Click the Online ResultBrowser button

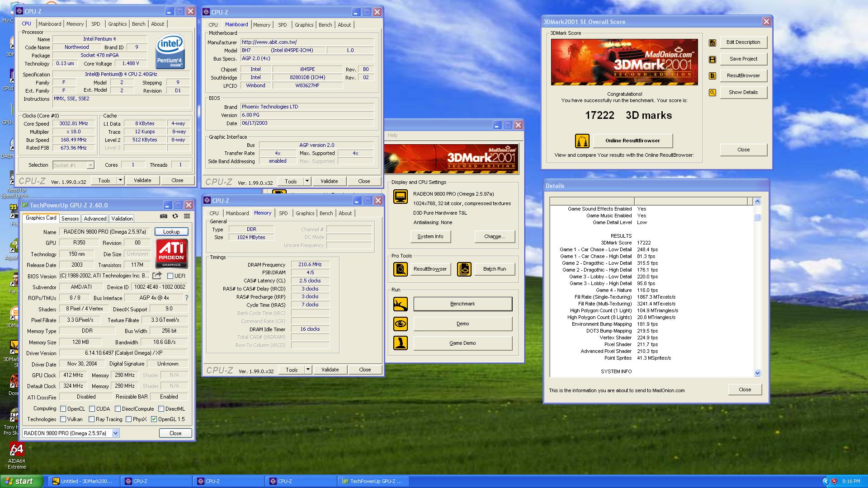click(632, 141)
